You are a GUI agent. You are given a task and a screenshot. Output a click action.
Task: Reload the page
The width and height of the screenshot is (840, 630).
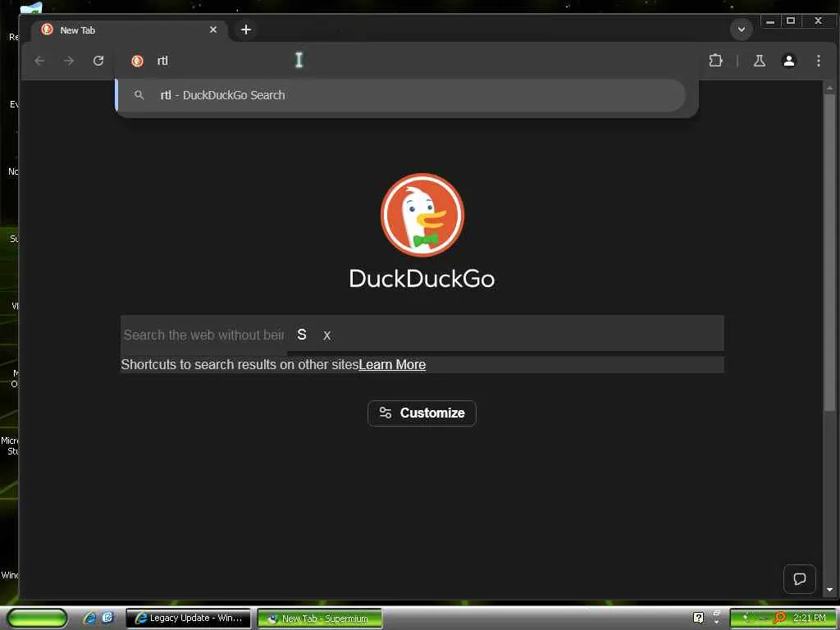pos(98,61)
